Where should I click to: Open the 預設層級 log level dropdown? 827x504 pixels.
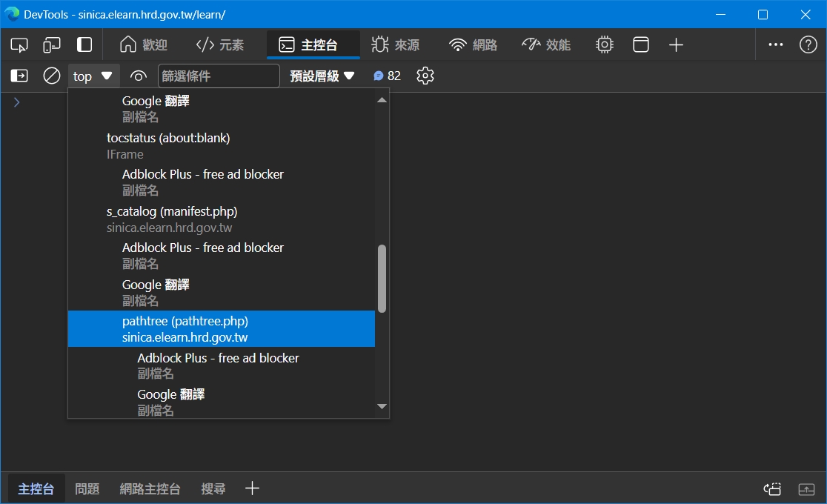click(x=322, y=76)
